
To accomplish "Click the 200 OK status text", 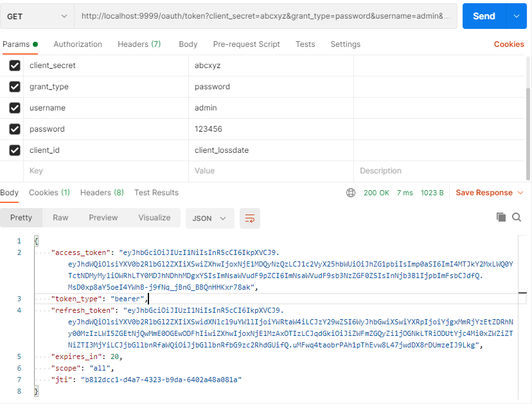I will 377,193.
